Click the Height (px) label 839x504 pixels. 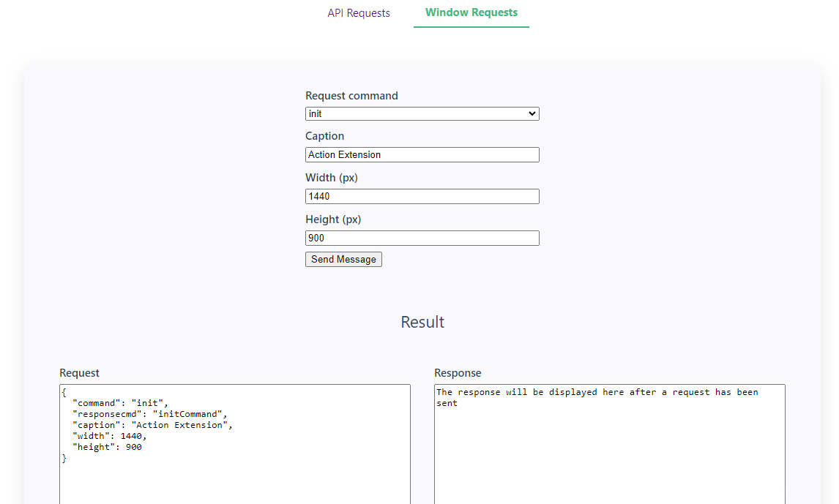click(x=333, y=219)
